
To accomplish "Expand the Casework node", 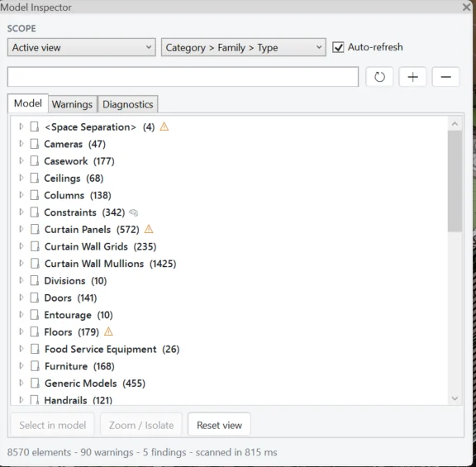I will (x=21, y=160).
